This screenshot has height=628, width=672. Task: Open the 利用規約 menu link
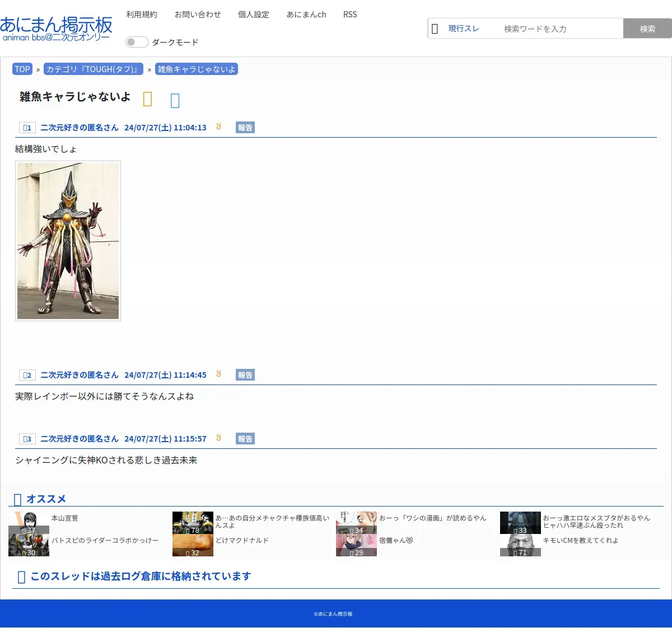[x=142, y=15]
